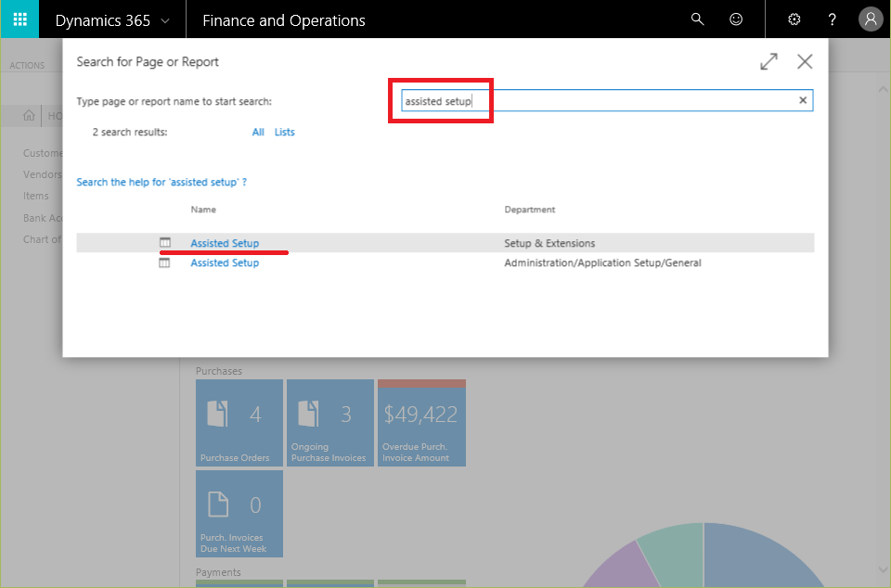Click the 'Search for Page or Report' dialog title
This screenshot has height=588, width=891.
pyautogui.click(x=148, y=62)
